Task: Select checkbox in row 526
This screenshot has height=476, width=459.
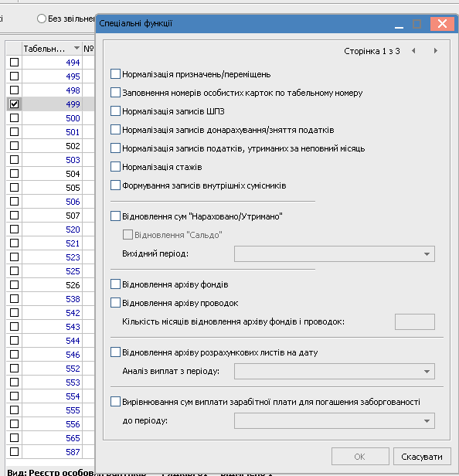Action: (x=14, y=284)
